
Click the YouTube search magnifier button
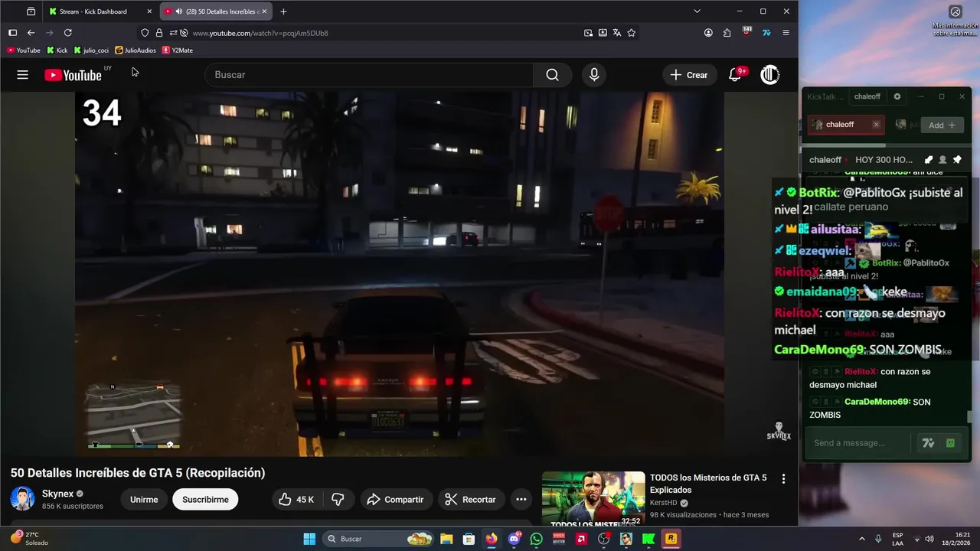[x=552, y=75]
